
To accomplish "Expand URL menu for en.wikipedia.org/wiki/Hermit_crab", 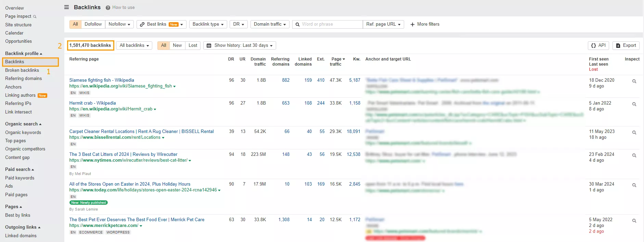I will (x=155, y=109).
